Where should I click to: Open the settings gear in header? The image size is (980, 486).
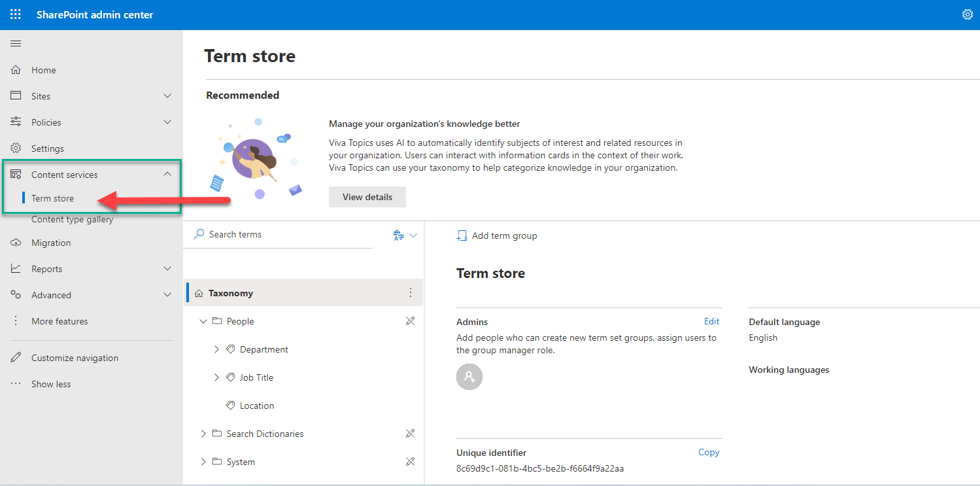pyautogui.click(x=968, y=14)
